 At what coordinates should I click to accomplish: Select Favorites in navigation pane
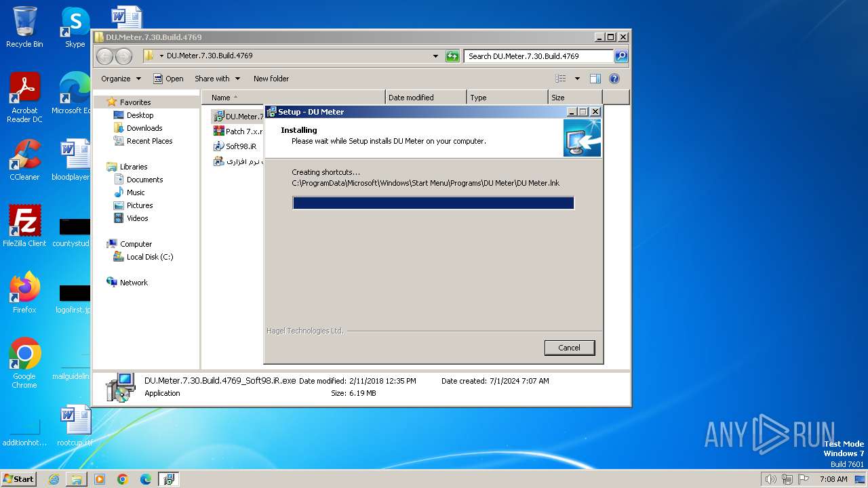(x=135, y=102)
